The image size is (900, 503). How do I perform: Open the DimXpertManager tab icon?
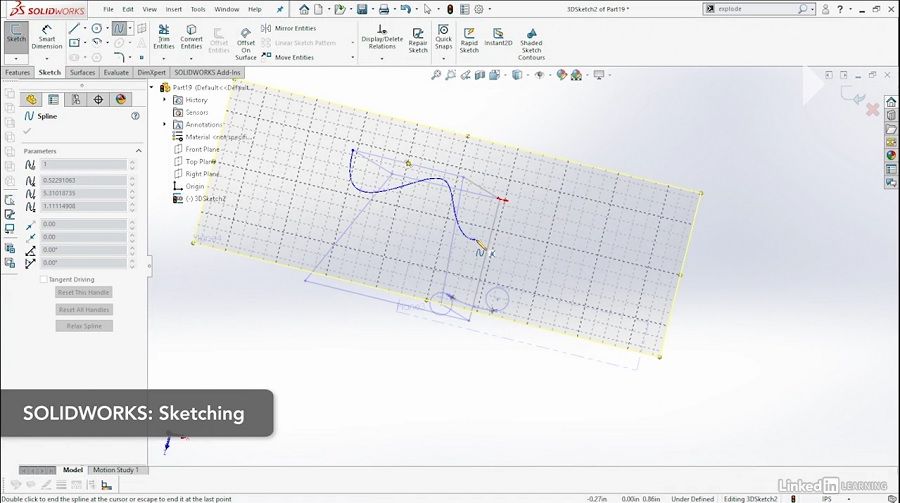tap(98, 99)
